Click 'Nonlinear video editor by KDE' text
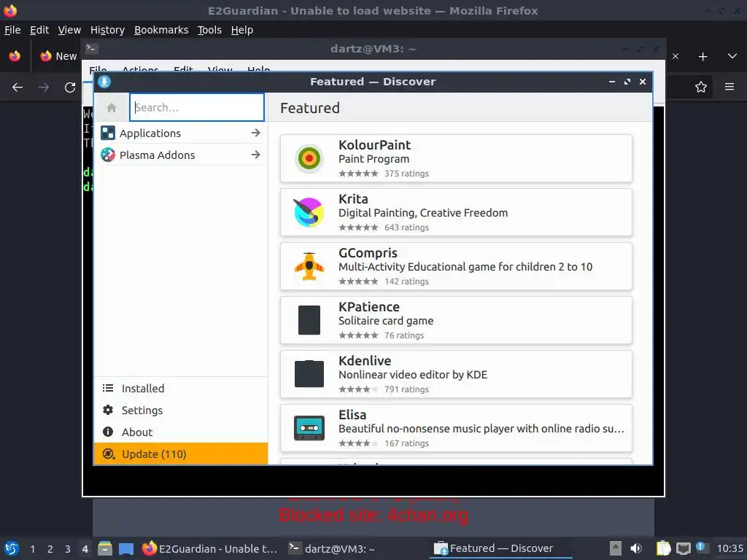The width and height of the screenshot is (747, 560). click(413, 375)
